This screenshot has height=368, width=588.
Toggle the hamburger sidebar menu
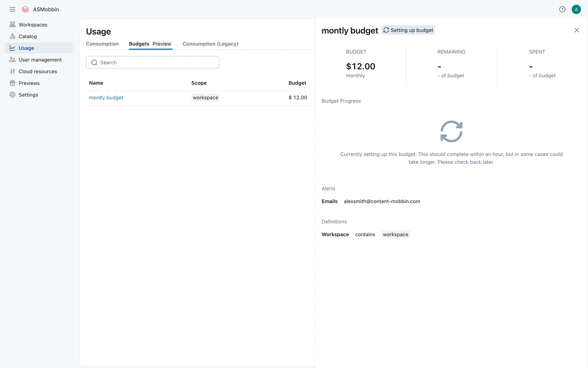tap(12, 10)
